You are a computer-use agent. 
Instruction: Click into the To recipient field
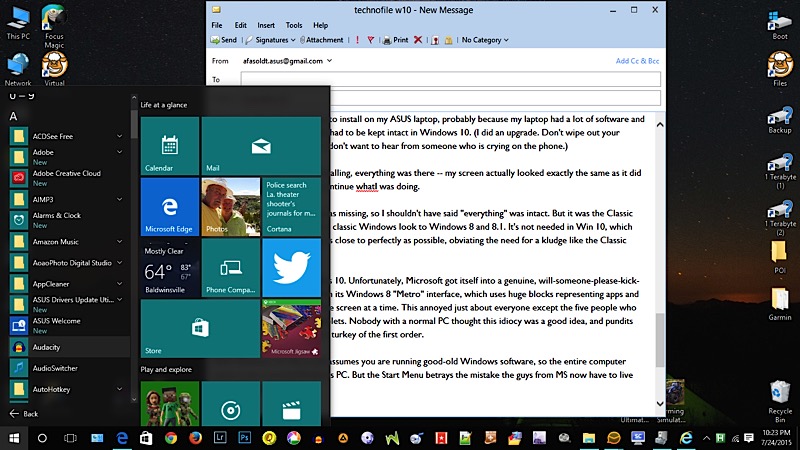coord(451,79)
